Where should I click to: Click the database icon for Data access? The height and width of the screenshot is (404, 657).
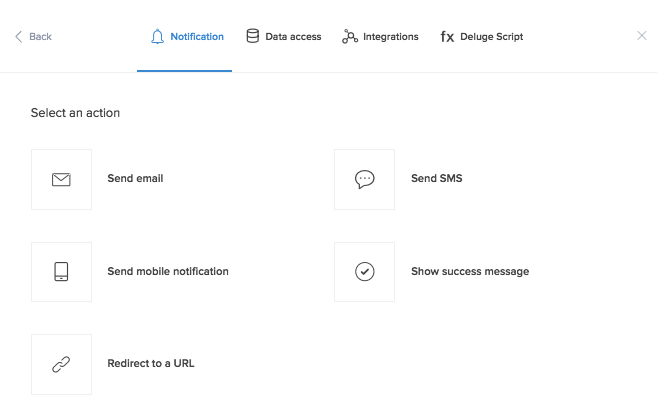click(253, 37)
